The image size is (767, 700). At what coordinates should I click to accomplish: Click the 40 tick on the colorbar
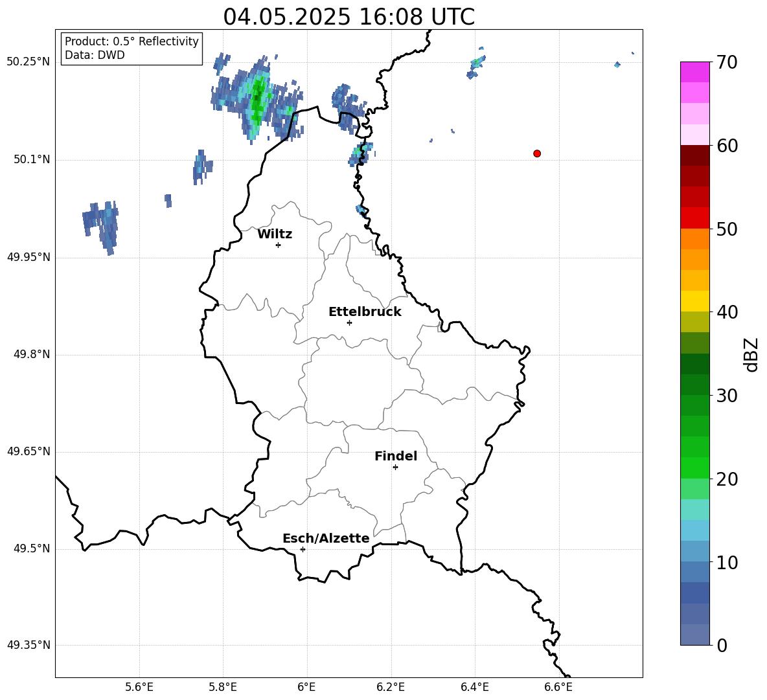pos(727,312)
